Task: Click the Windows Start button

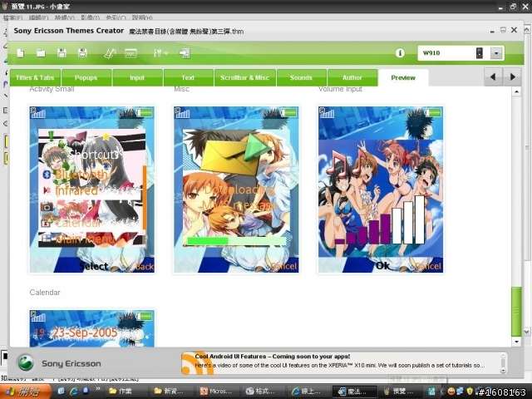Action: pos(26,392)
